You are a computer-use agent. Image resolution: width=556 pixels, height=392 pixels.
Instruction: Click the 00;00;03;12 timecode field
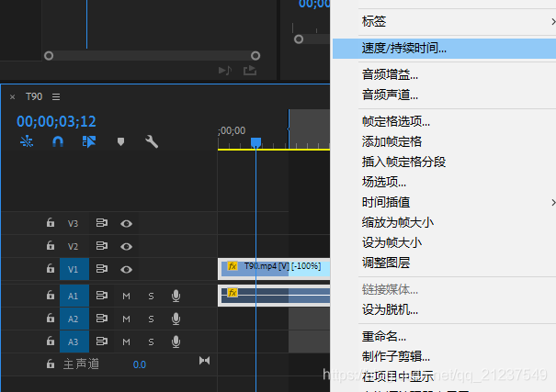(56, 121)
